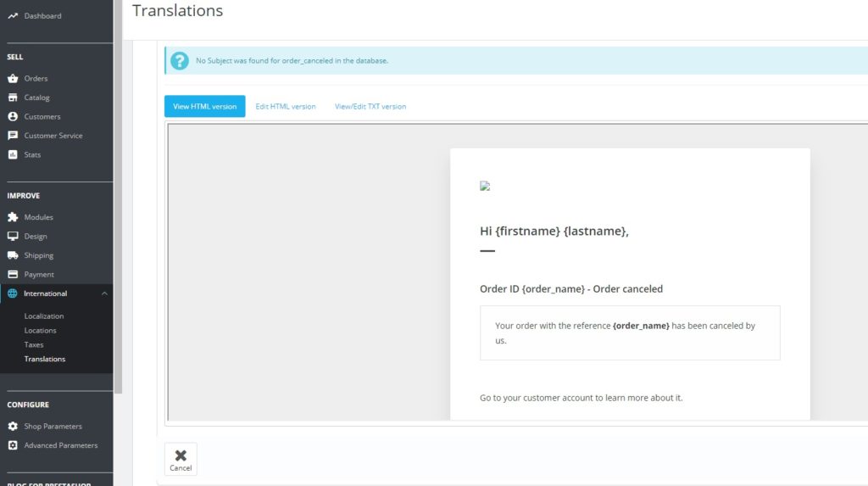
Task: Click the Customer Service chat icon
Action: pyautogui.click(x=13, y=135)
